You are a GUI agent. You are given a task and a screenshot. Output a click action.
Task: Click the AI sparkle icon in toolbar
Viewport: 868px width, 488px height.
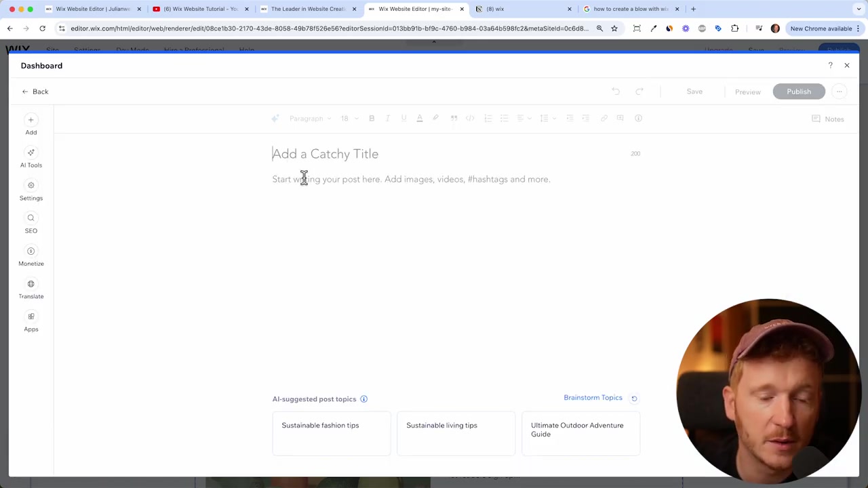[x=275, y=119]
